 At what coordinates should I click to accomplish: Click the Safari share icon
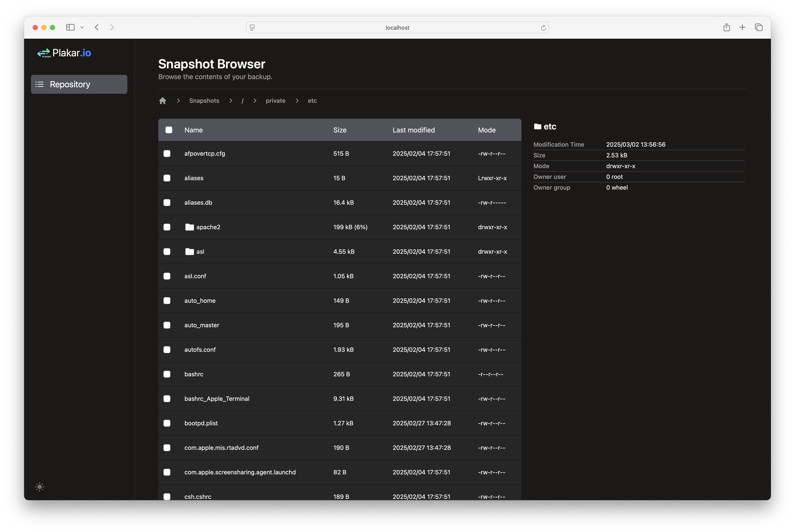726,27
